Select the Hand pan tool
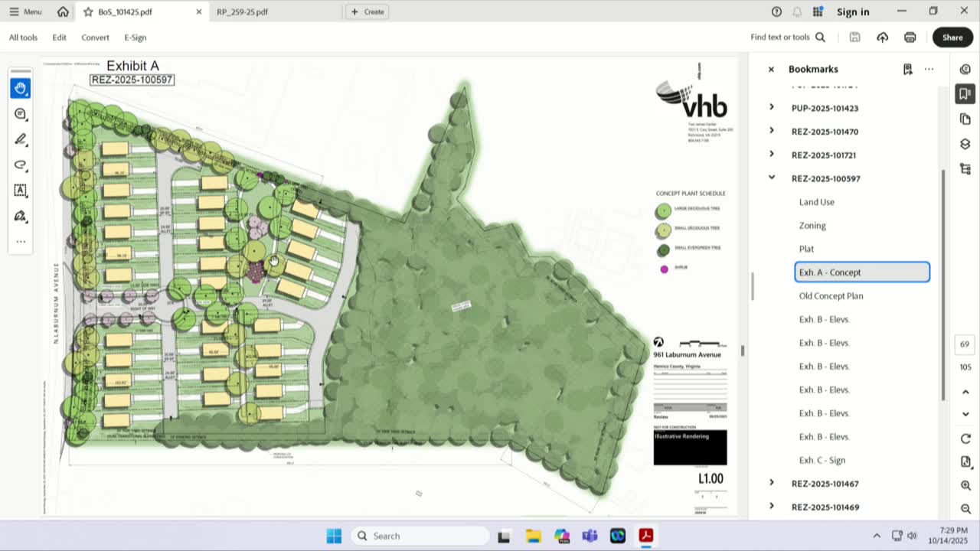This screenshot has height=551, width=980. click(x=21, y=88)
